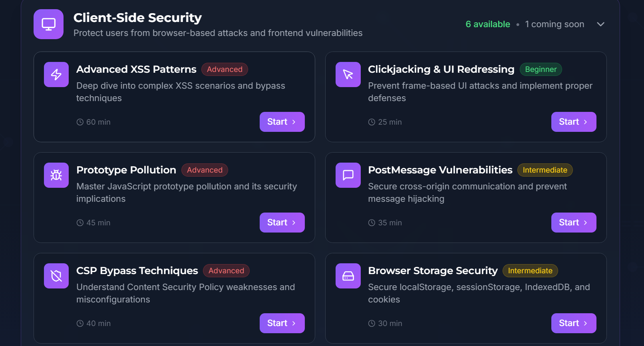
Task: Click the Beginner badge on Clickjacking card
Action: [x=541, y=70]
